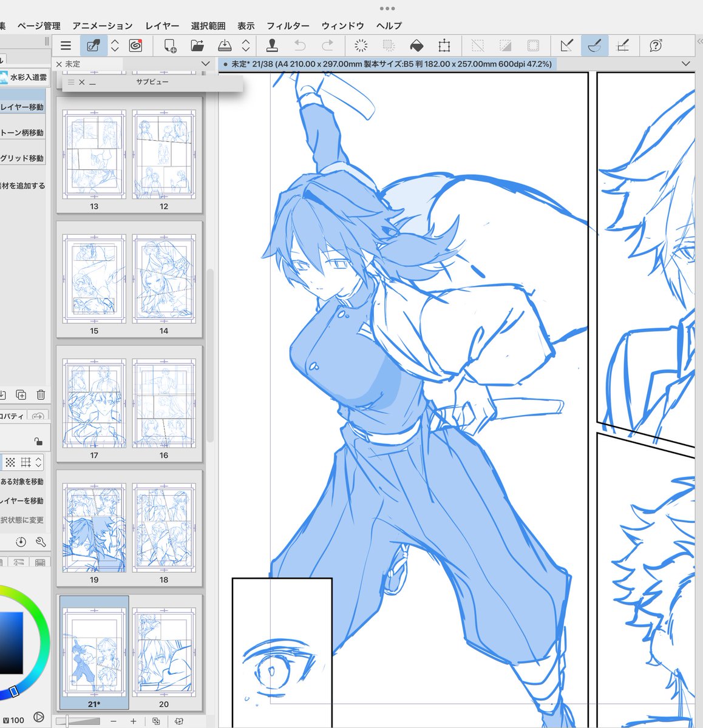703x728 pixels.
Task: Open the レイヤー menu
Action: [x=162, y=25]
